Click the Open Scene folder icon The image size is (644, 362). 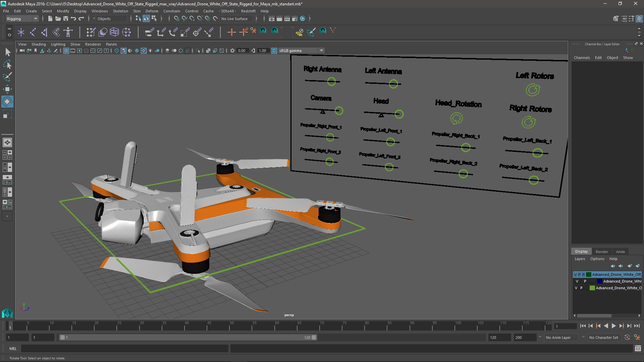tap(58, 19)
